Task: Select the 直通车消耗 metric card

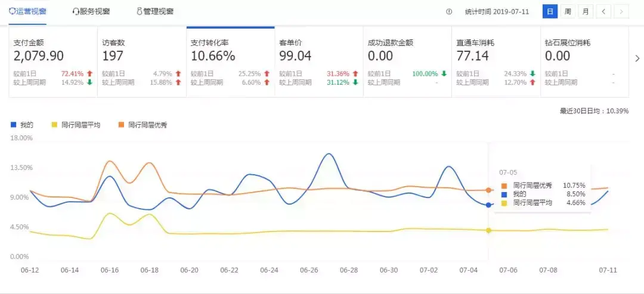Action: click(x=496, y=62)
